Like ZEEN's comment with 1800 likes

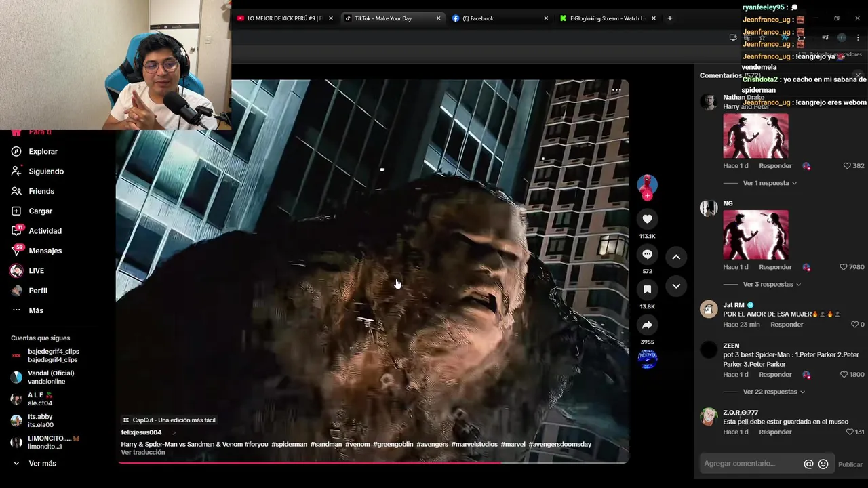tap(844, 375)
